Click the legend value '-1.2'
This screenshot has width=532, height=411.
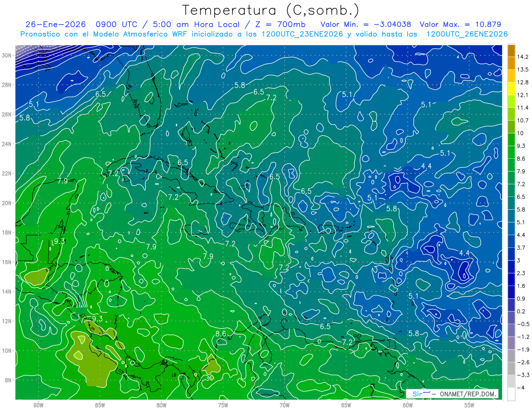pos(524,337)
